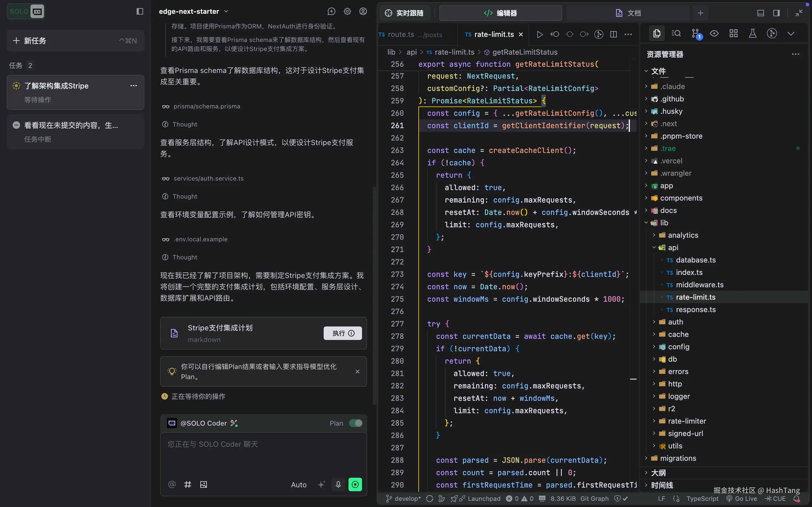Viewport: 812px width, 507px height.
Task: Toggle the left sidebar panel icon
Action: [x=140, y=11]
